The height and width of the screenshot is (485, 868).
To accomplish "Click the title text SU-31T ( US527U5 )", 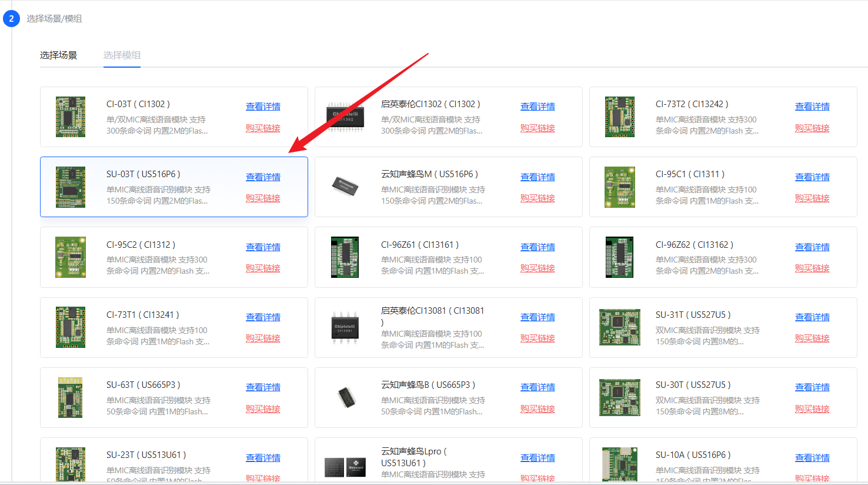I will click(x=693, y=315).
